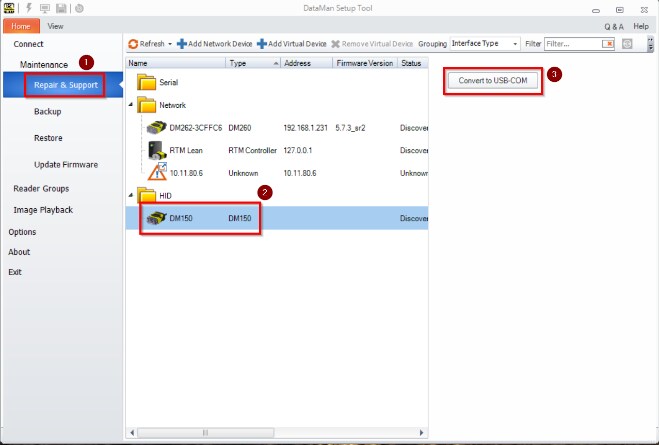The width and height of the screenshot is (659, 445).
Task: Click the Add Virtual Device plus icon
Action: [x=261, y=44]
